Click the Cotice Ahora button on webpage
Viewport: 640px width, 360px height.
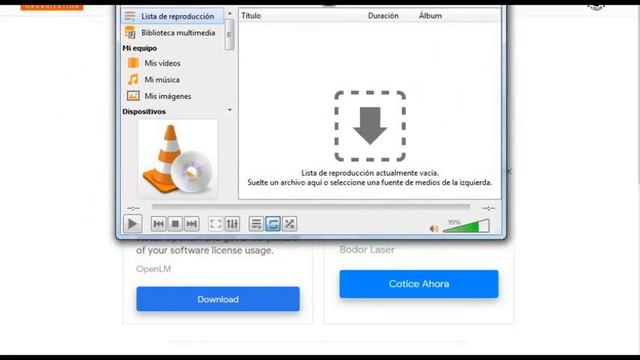419,284
